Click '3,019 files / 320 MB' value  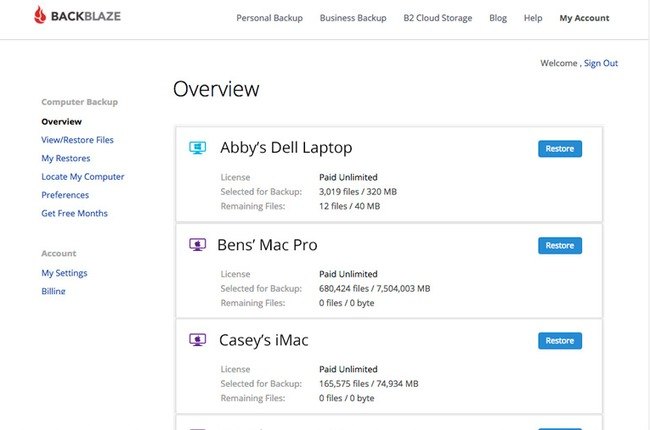pyautogui.click(x=358, y=192)
